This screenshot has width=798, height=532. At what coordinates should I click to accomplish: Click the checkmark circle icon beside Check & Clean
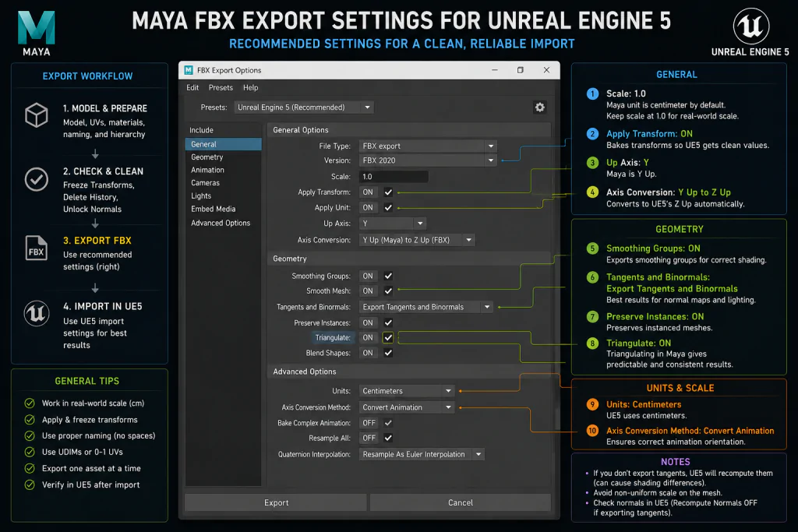coord(37,179)
